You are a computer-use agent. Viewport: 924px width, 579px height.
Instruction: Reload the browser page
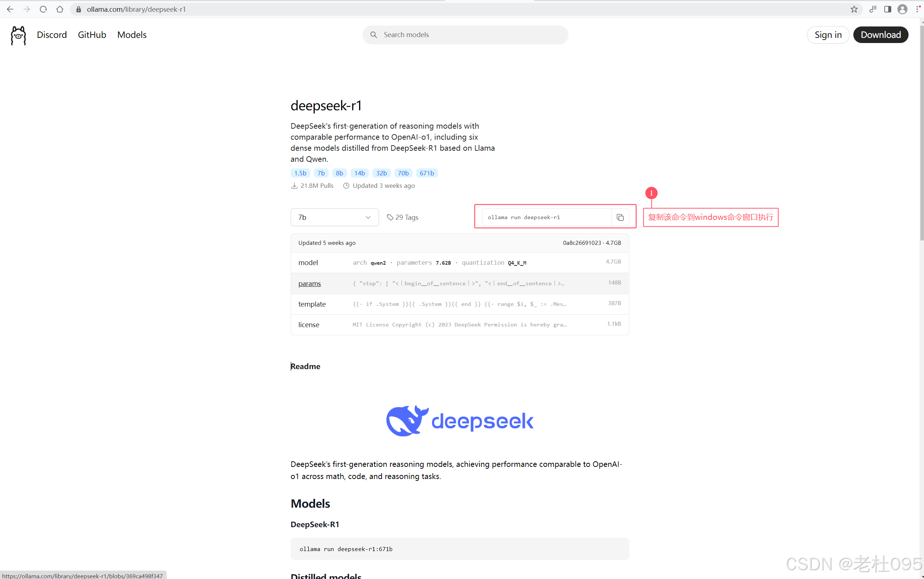43,9
